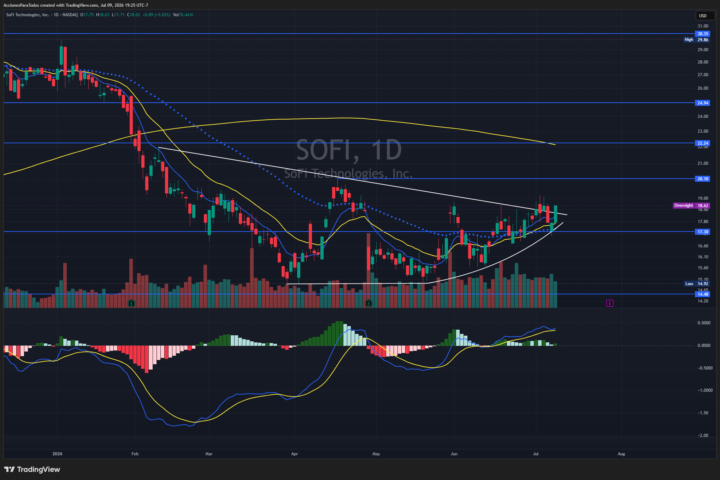Select the 20.10 horizontal line price tag
Image resolution: width=720 pixels, height=480 pixels.
(703, 179)
